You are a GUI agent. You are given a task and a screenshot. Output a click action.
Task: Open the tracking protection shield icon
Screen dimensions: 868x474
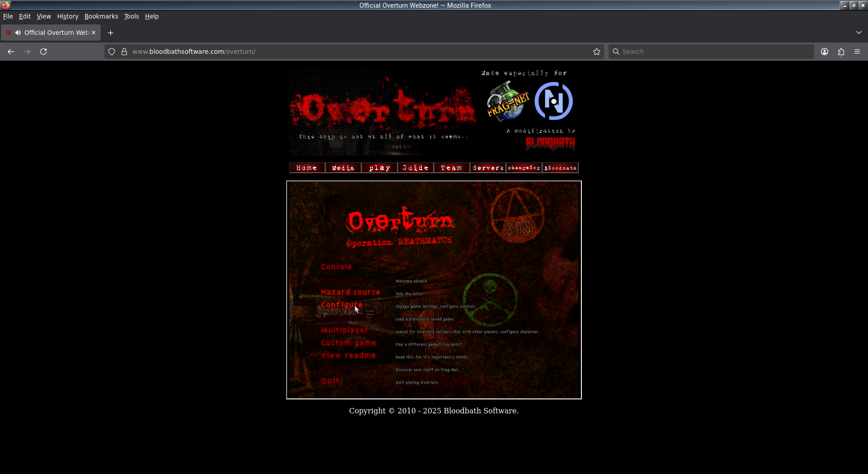pyautogui.click(x=112, y=52)
